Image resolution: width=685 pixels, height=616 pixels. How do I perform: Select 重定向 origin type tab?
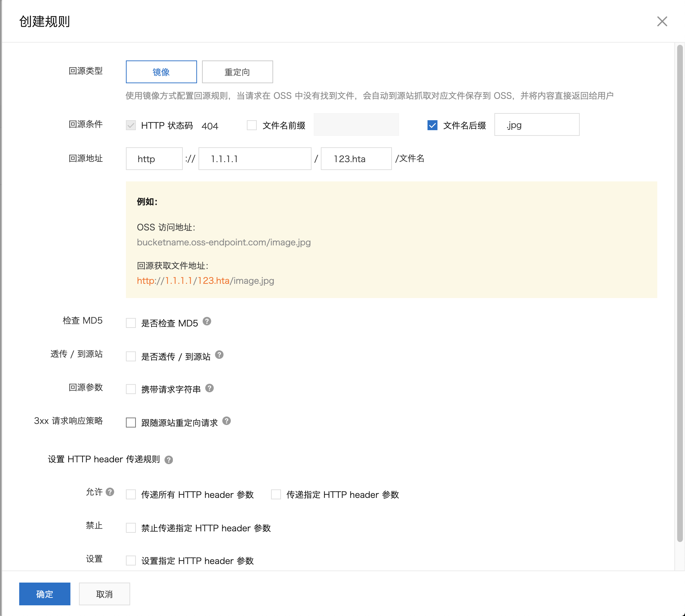tap(237, 72)
